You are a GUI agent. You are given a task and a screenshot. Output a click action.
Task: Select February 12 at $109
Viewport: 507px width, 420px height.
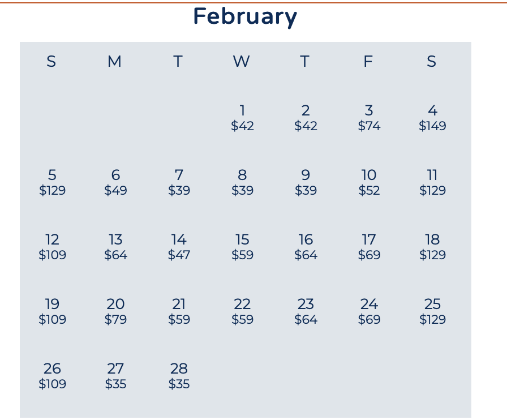(52, 247)
